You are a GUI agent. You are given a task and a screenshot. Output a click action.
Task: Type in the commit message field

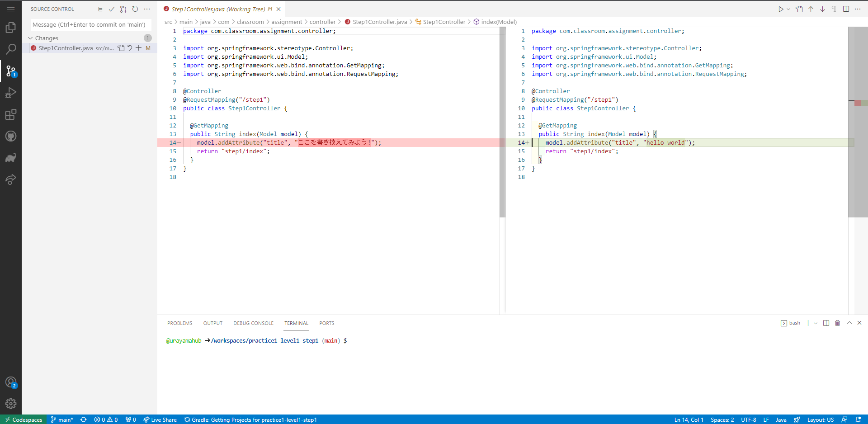tap(89, 24)
